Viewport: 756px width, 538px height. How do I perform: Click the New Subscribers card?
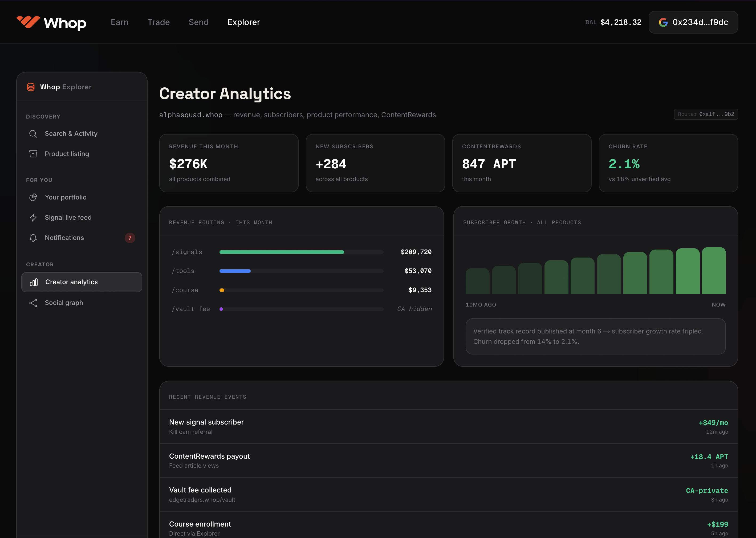375,163
